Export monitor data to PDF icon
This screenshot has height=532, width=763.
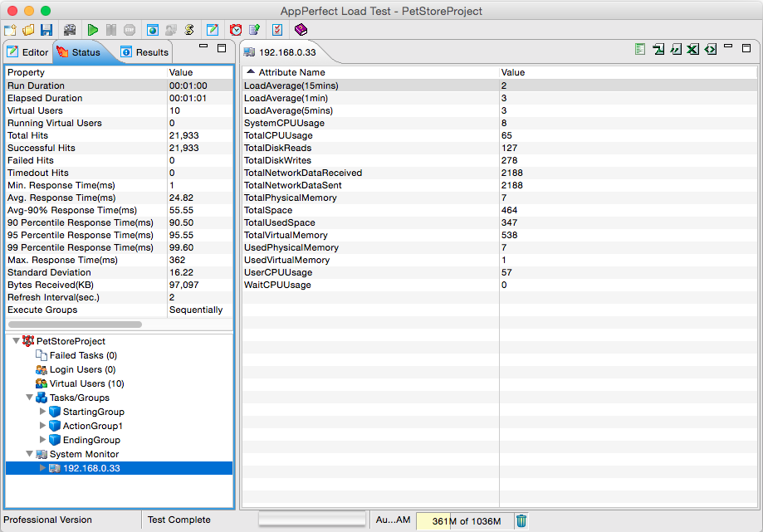[658, 49]
